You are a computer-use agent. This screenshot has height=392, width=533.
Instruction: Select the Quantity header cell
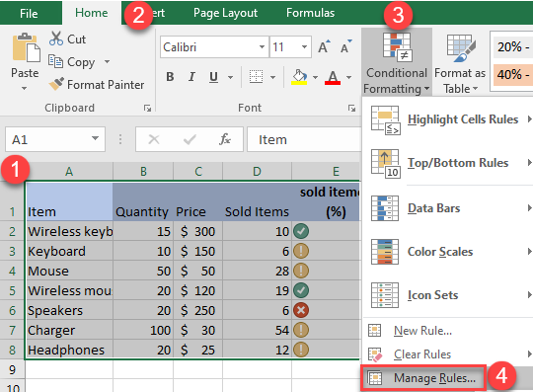click(143, 201)
